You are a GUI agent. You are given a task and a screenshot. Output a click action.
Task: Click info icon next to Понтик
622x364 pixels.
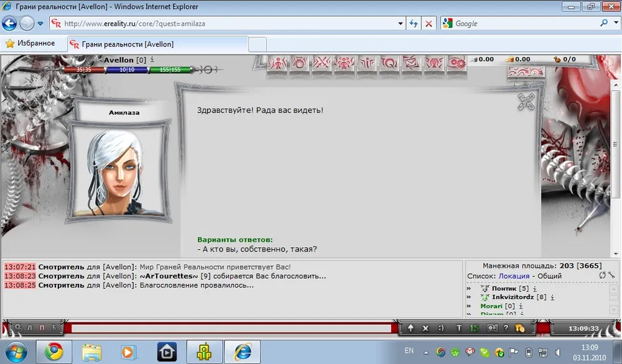pos(535,289)
